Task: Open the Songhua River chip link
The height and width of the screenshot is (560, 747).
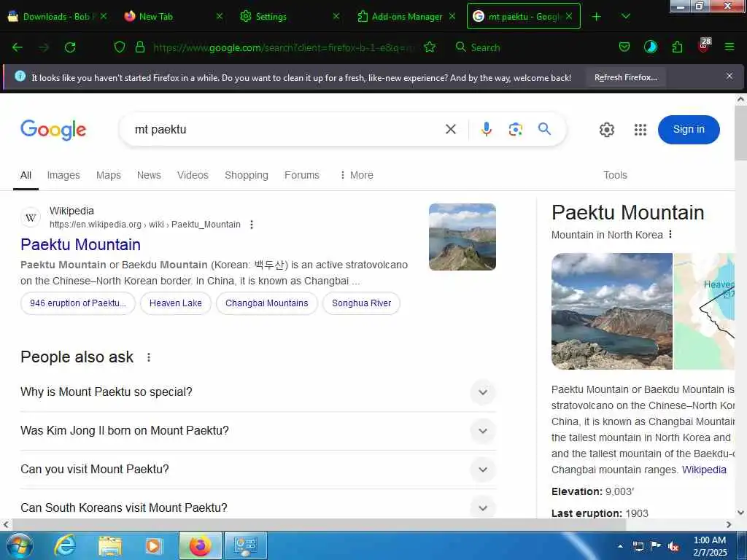Action: [362, 303]
